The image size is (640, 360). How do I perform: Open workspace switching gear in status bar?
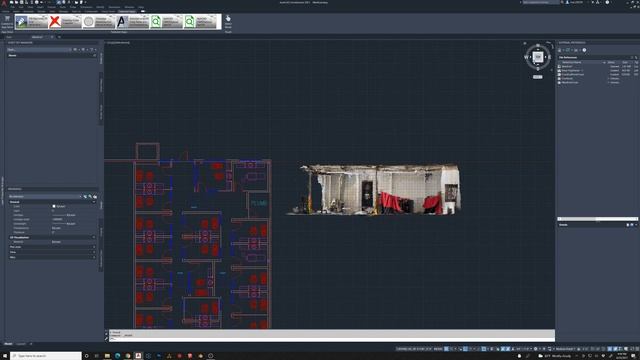click(x=536, y=349)
